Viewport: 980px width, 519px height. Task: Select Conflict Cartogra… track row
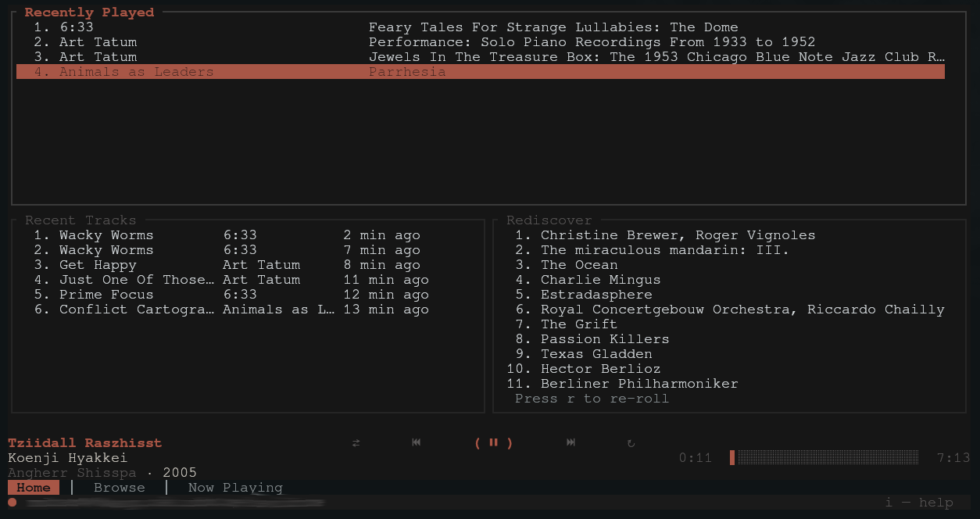pos(248,310)
